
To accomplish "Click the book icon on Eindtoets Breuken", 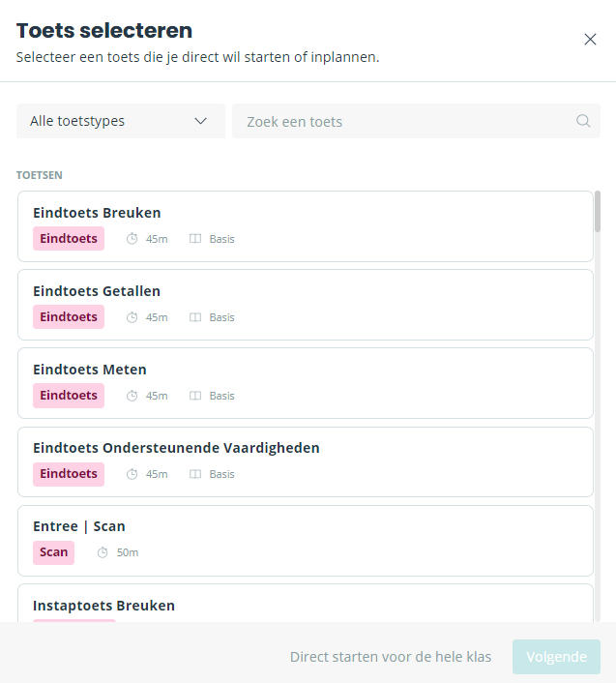I will point(195,239).
